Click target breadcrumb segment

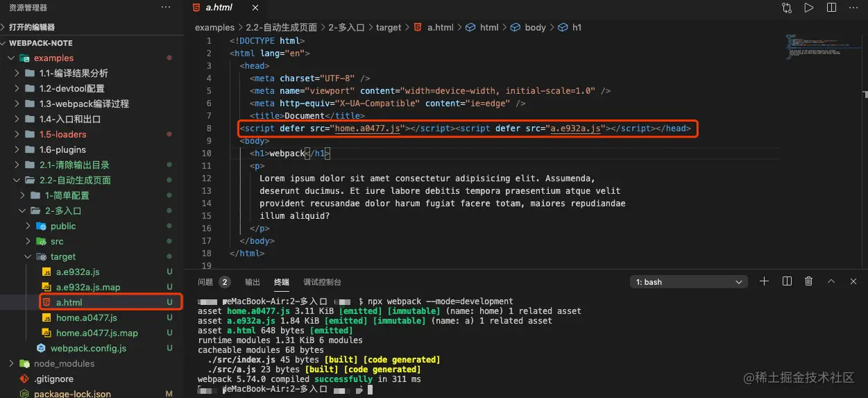(389, 27)
